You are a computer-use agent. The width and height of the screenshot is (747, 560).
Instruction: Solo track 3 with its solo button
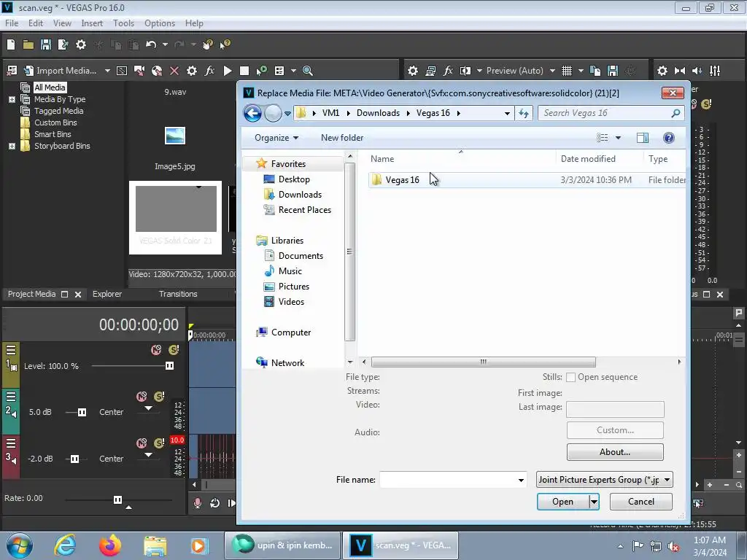pos(159,443)
